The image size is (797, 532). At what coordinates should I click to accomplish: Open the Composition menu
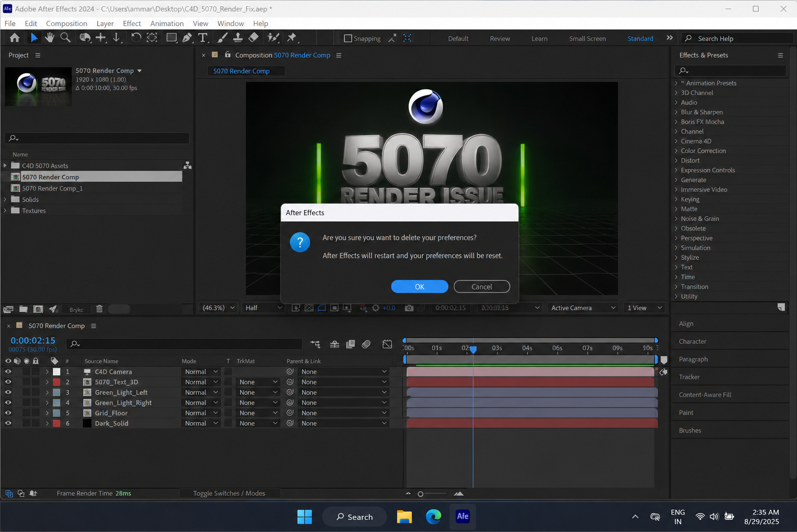click(67, 23)
